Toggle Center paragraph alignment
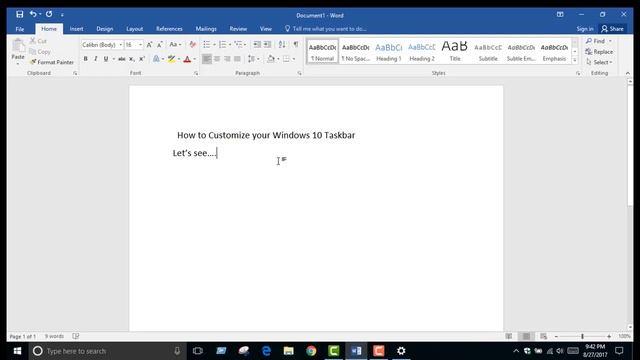640x360 pixels. (x=217, y=59)
